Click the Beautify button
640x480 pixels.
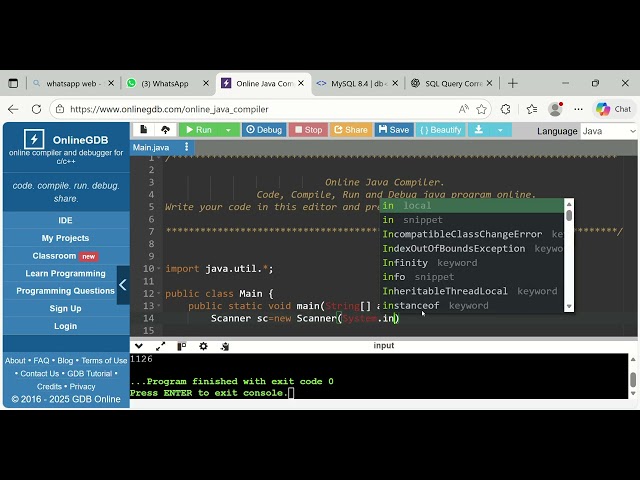440,130
